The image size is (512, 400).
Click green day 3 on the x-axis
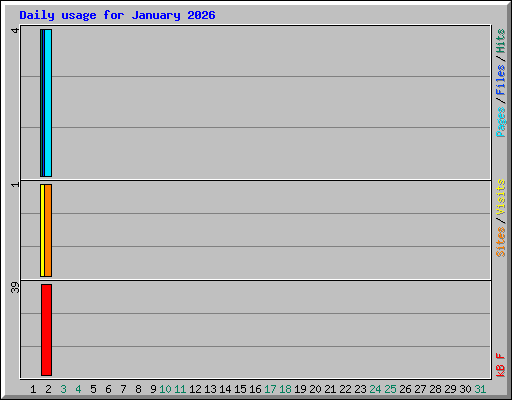(x=63, y=389)
